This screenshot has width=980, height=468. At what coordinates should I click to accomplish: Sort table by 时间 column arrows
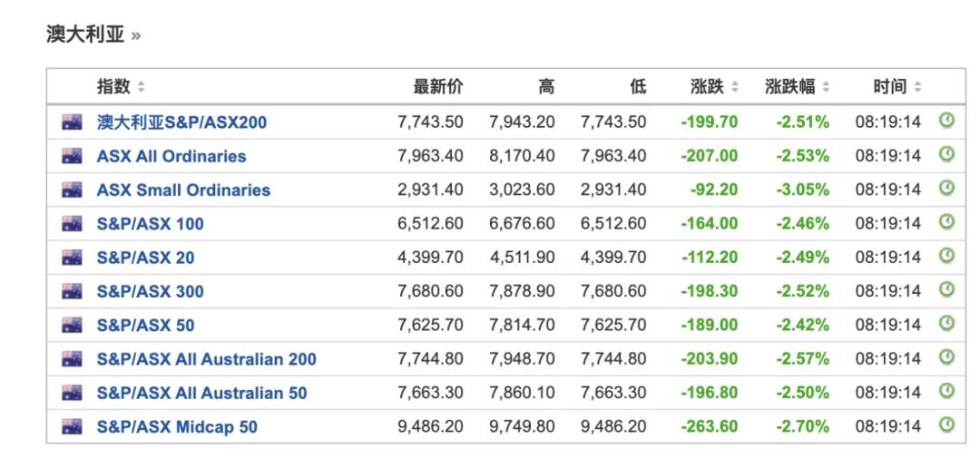click(917, 88)
